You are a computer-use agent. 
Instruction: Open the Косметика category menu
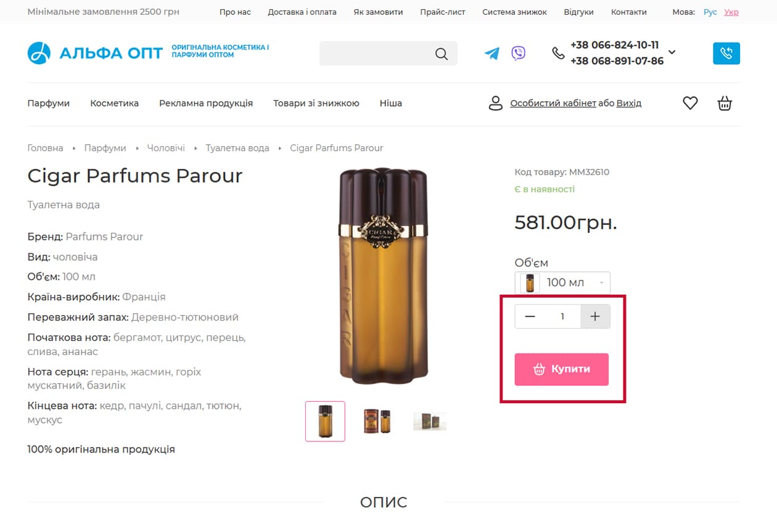pos(114,103)
